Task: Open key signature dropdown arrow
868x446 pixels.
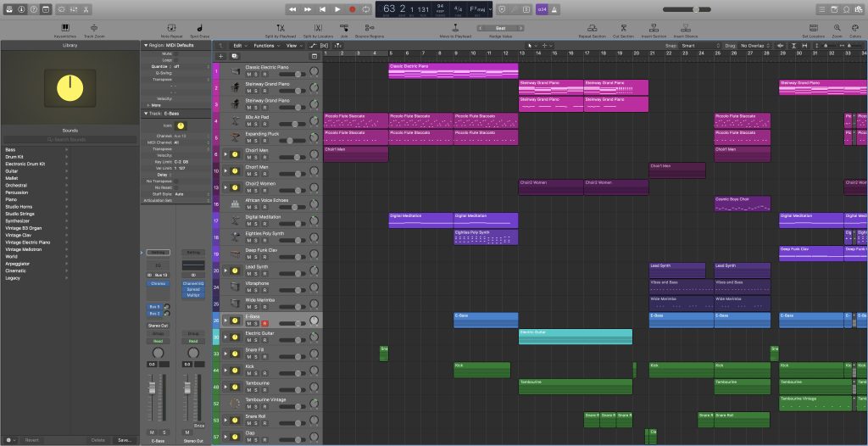Action: pyautogui.click(x=491, y=9)
